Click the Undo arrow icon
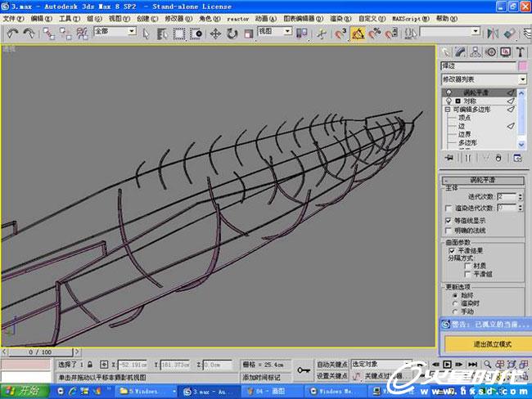Image resolution: width=532 pixels, height=399 pixels. tap(13, 34)
